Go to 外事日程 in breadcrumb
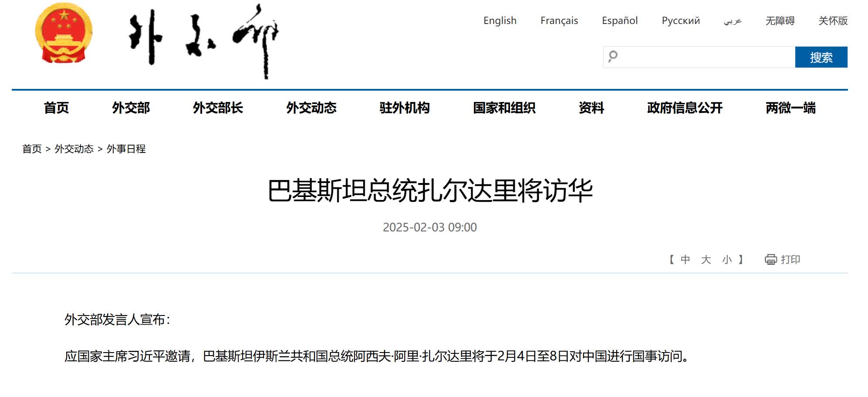Screen dimensions: 868x397 [126, 149]
